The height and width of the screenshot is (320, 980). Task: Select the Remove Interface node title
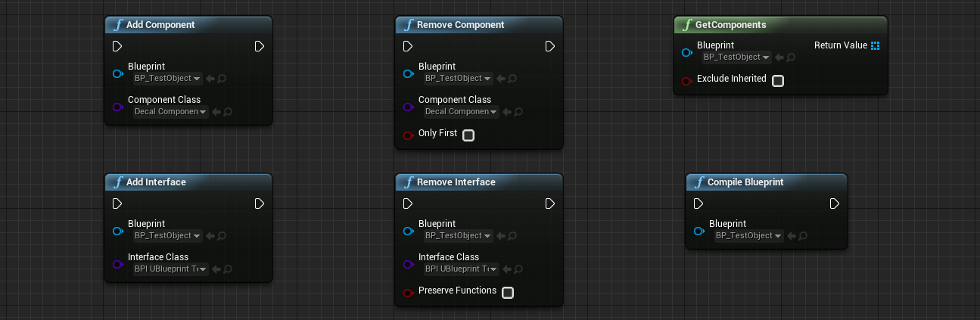tap(457, 182)
